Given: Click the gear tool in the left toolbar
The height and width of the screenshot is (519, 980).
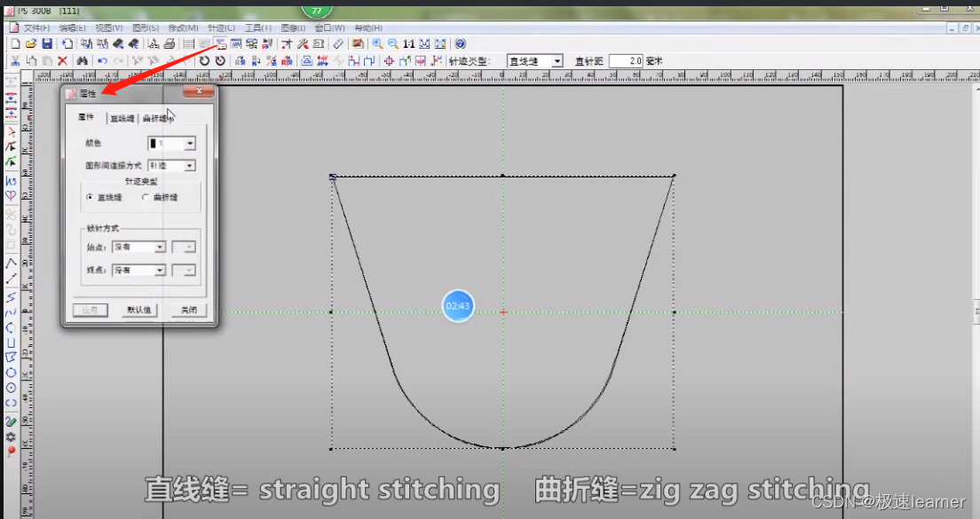Looking at the screenshot, I should click(11, 436).
